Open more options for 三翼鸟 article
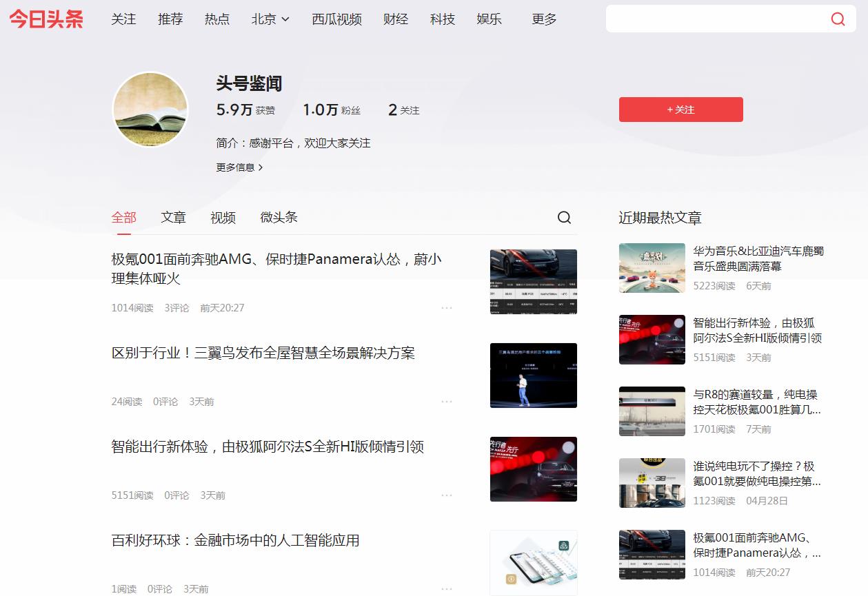The width and height of the screenshot is (868, 596). 447,402
